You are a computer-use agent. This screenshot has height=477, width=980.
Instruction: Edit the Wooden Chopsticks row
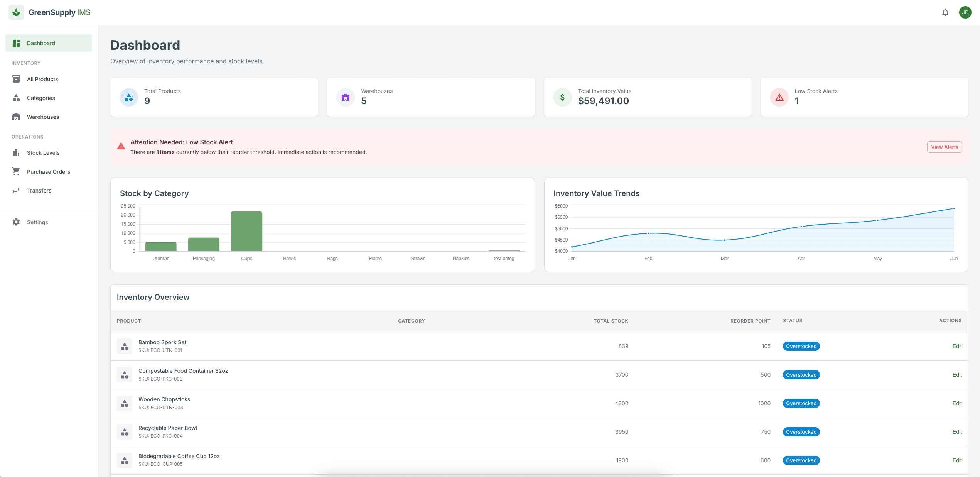(957, 403)
